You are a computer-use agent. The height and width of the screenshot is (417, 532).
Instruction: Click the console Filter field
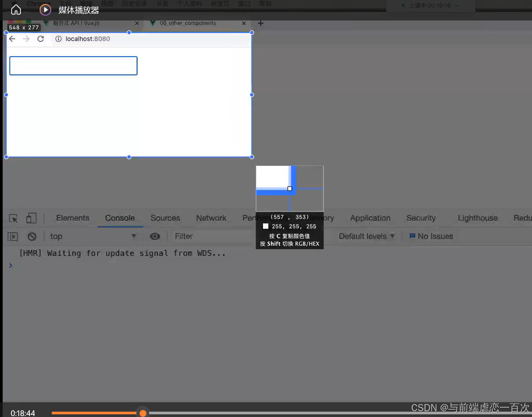214,236
